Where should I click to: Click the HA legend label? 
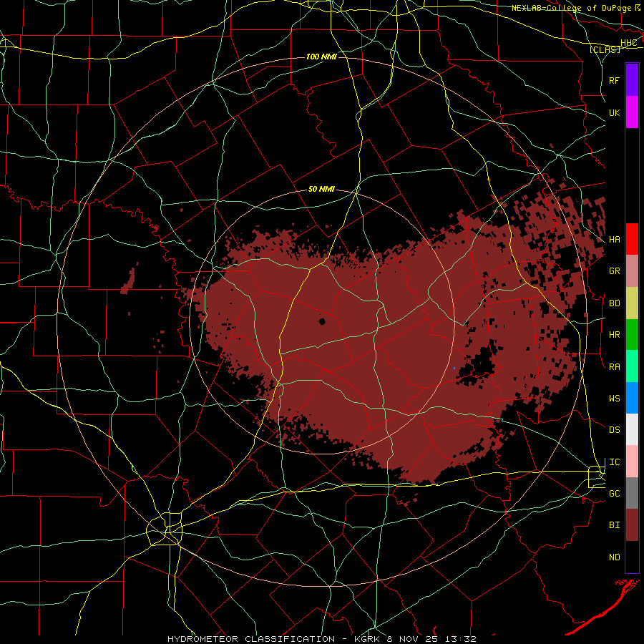(614, 239)
